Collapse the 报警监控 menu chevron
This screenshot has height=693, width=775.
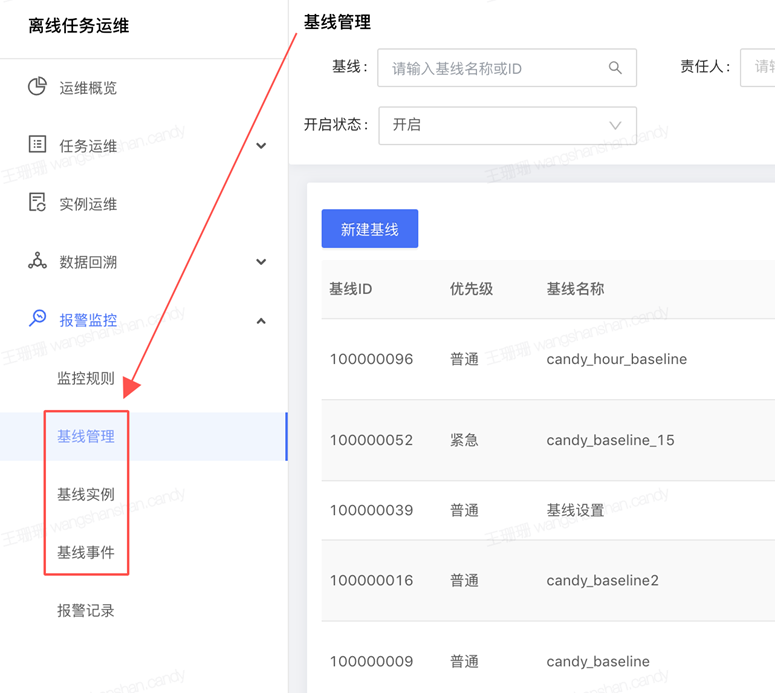[261, 321]
